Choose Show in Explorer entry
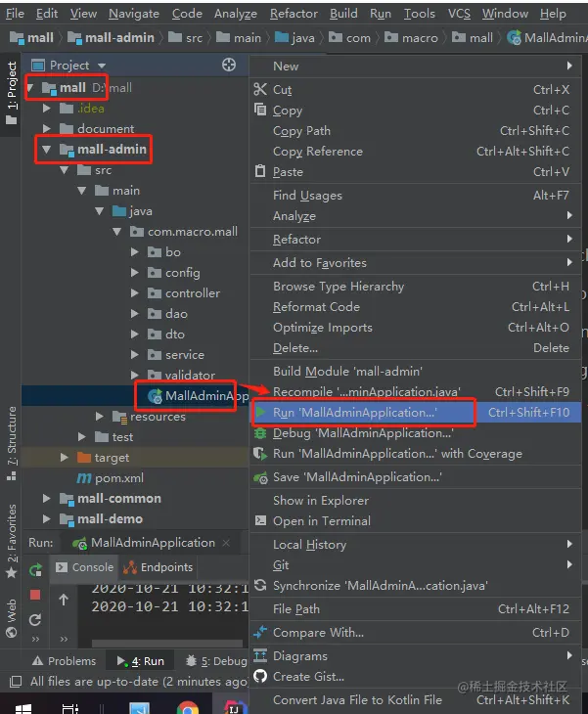Image resolution: width=588 pixels, height=714 pixels. pyautogui.click(x=416, y=500)
